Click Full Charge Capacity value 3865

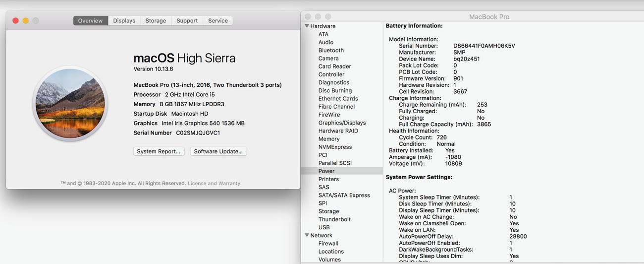tap(484, 125)
